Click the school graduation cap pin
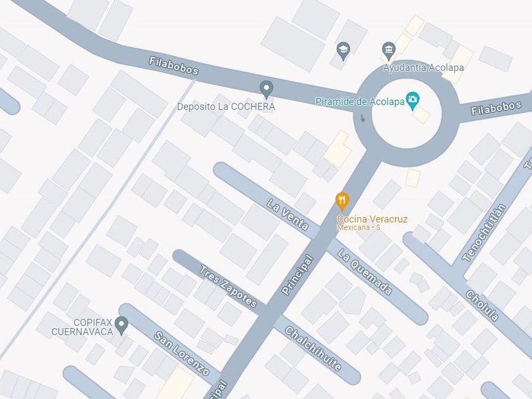 [x=343, y=51]
